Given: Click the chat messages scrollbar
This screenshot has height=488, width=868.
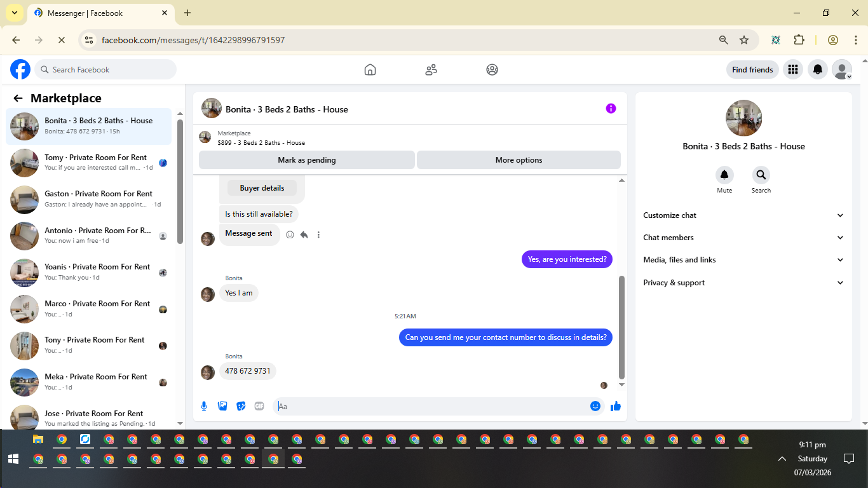Looking at the screenshot, I should [621, 327].
